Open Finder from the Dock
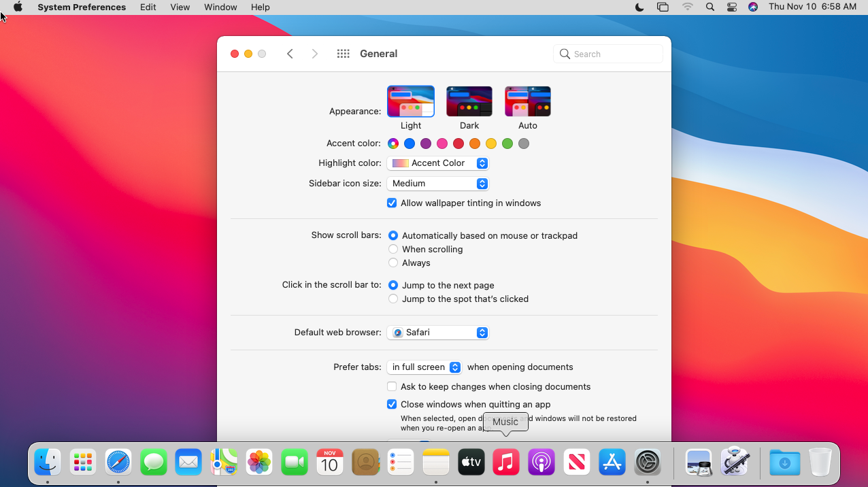This screenshot has width=868, height=487. tap(48, 463)
